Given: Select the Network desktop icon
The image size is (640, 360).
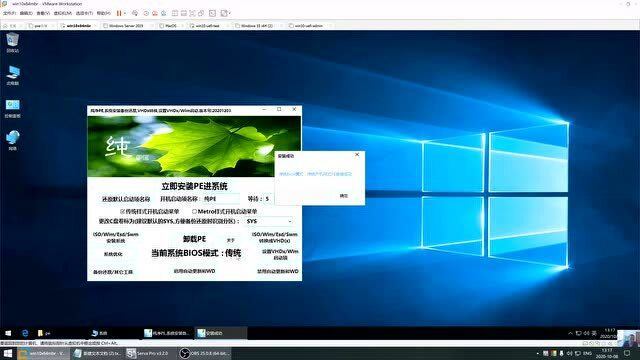Looking at the screenshot, I should [12, 140].
